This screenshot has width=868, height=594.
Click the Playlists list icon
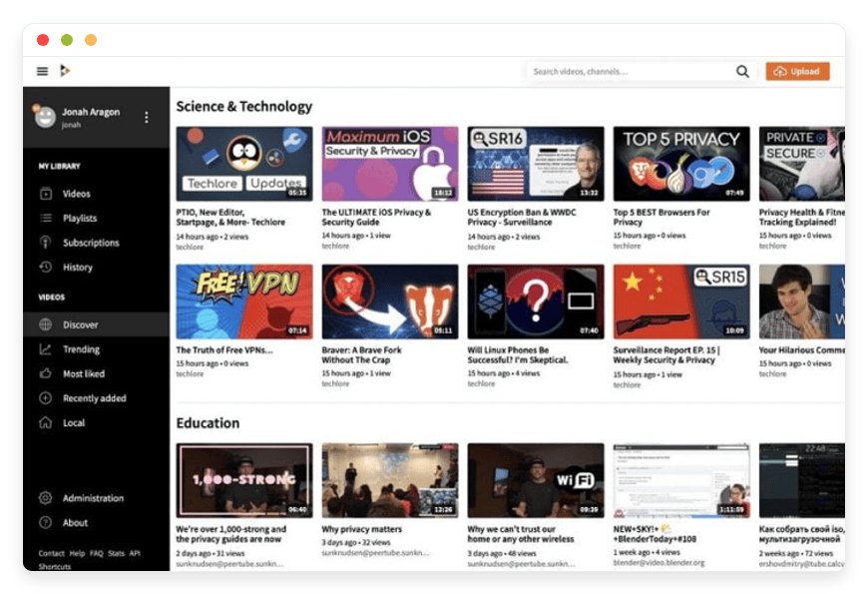(46, 218)
